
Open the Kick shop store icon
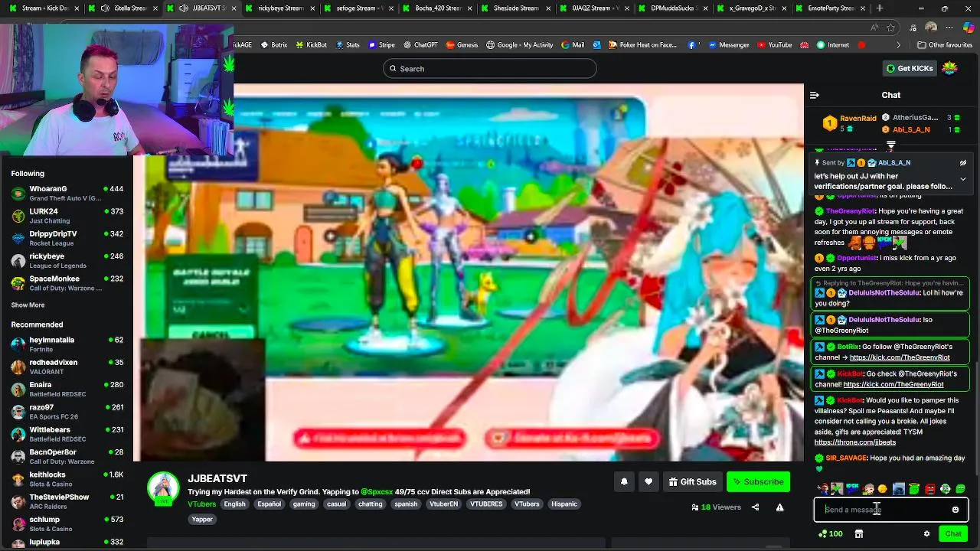pos(859,534)
